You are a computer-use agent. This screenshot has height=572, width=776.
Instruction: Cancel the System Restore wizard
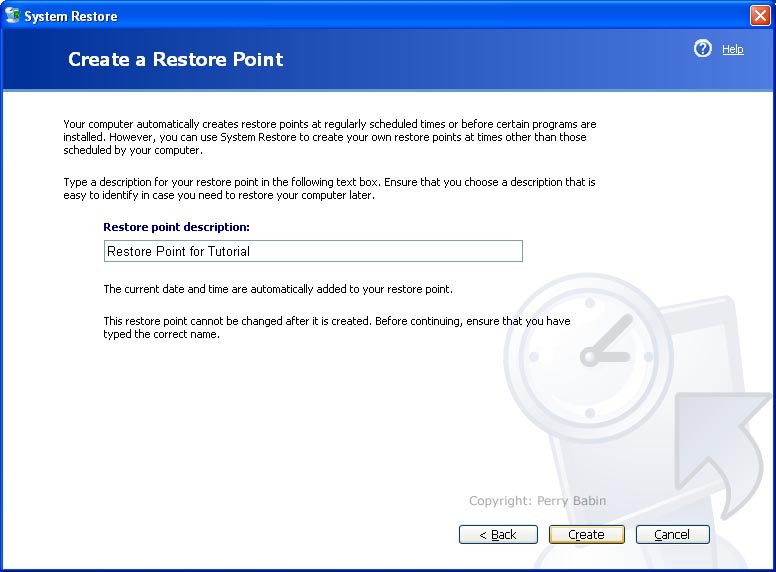[673, 534]
